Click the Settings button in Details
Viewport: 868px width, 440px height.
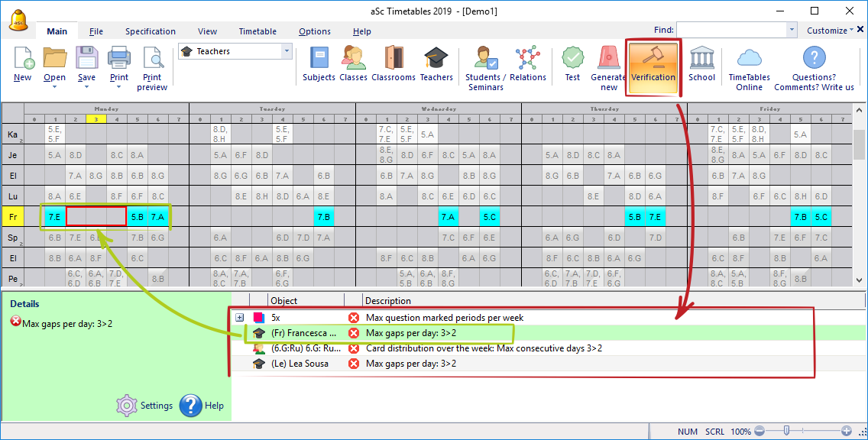144,406
